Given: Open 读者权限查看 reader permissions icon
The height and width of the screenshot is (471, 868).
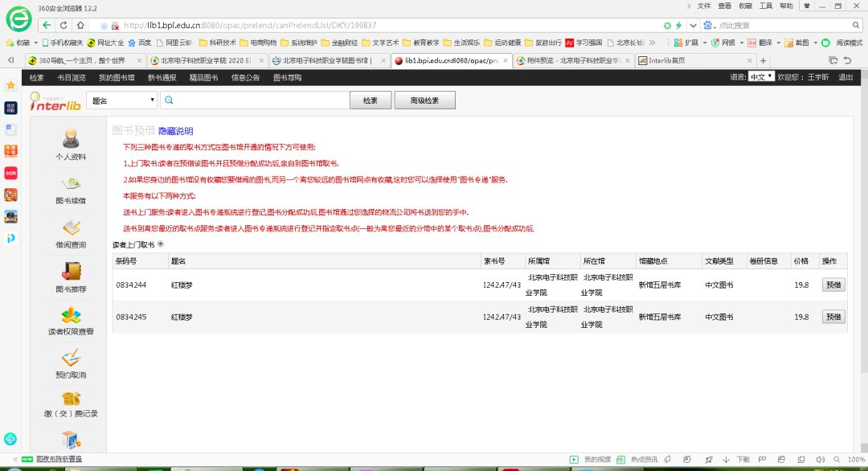Looking at the screenshot, I should (x=71, y=314).
